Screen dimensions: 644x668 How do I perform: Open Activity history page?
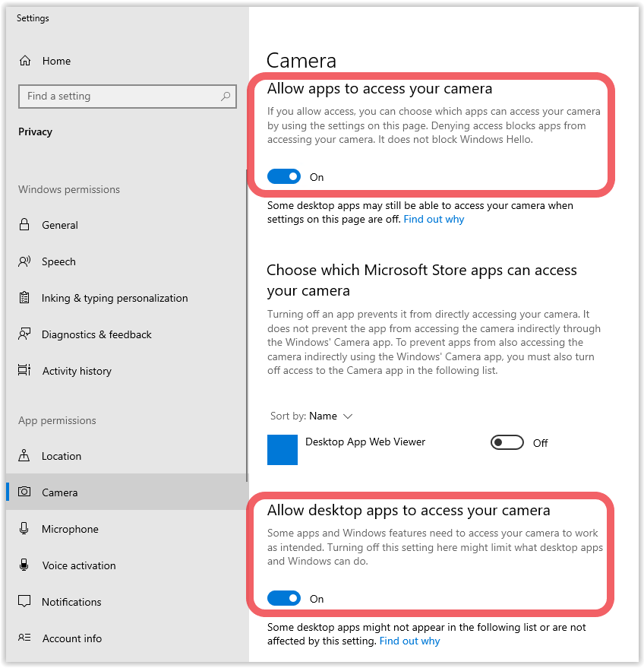point(77,371)
